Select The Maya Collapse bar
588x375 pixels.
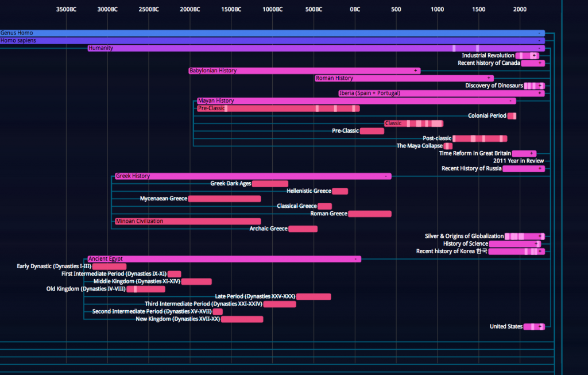pos(448,146)
